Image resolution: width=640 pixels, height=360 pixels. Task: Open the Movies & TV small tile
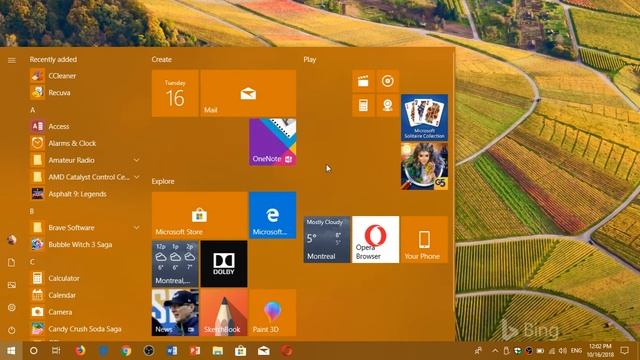click(363, 81)
